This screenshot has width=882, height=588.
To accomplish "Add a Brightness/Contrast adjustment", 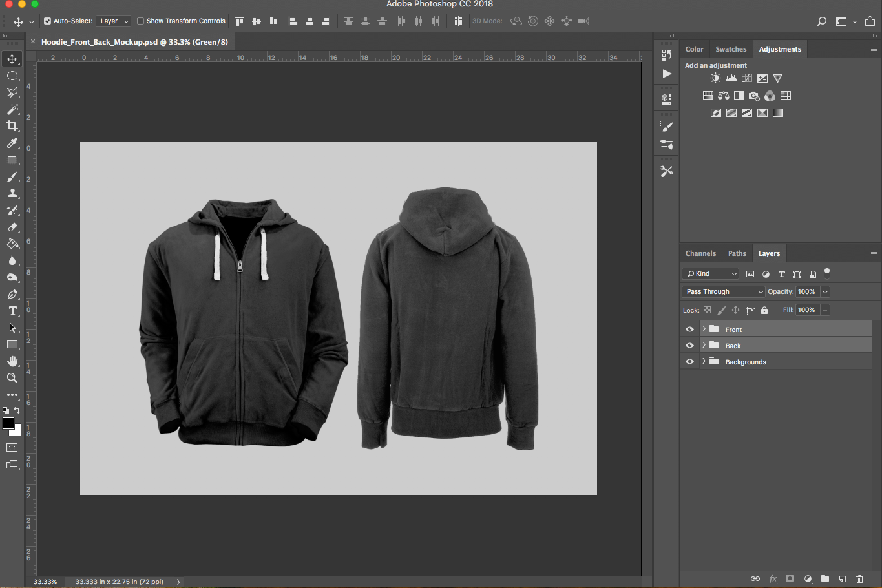I will (715, 78).
